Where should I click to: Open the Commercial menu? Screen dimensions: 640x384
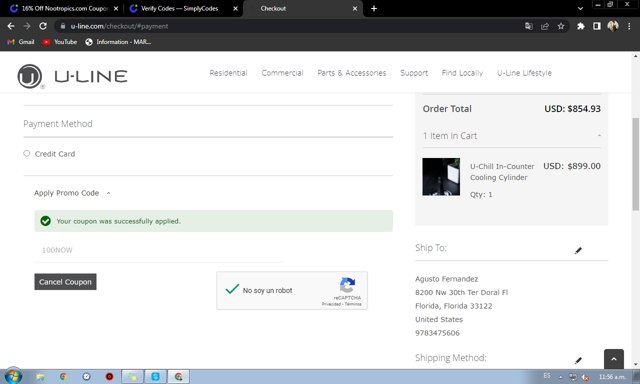point(282,73)
